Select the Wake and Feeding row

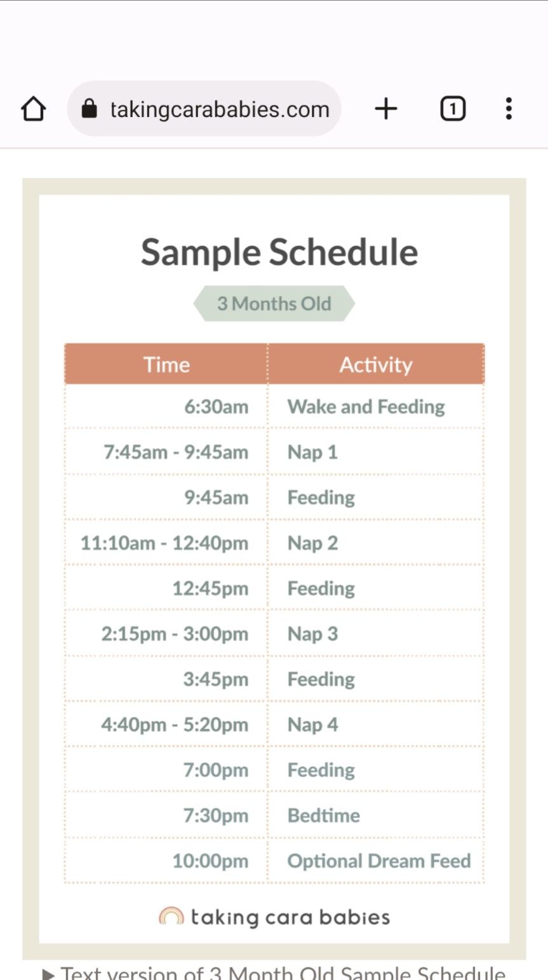point(366,407)
